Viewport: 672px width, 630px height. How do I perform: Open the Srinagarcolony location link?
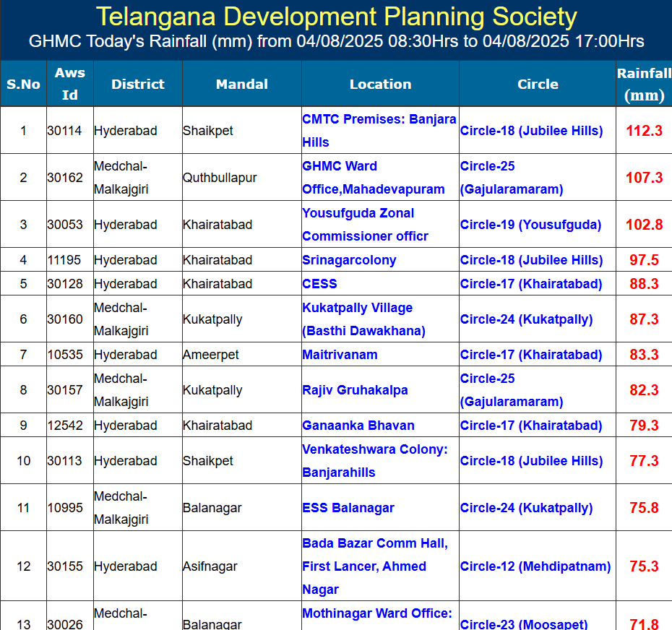coord(349,259)
